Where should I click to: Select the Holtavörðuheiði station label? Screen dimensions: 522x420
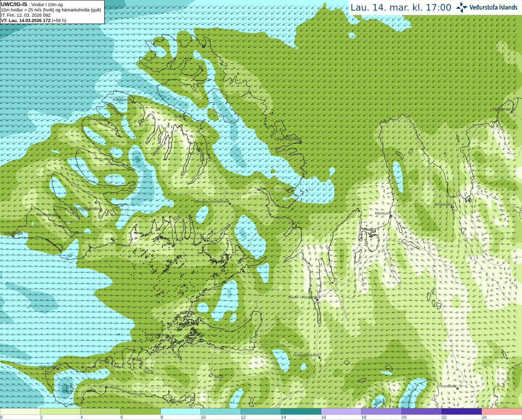pos(306,355)
